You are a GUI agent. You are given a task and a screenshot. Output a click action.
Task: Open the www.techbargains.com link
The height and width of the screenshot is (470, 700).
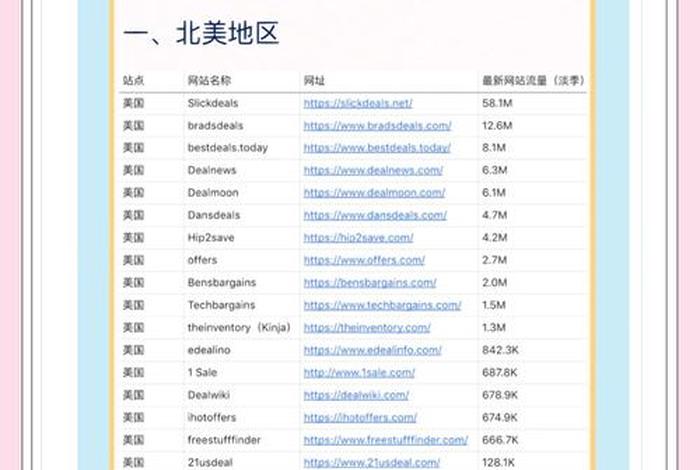[x=382, y=305]
